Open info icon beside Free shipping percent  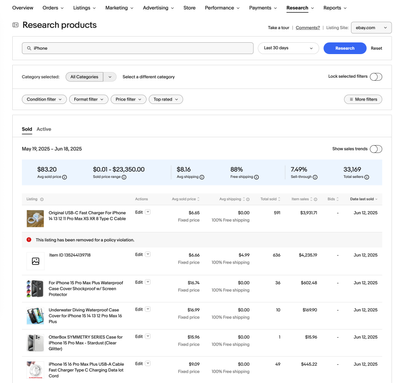(x=257, y=177)
